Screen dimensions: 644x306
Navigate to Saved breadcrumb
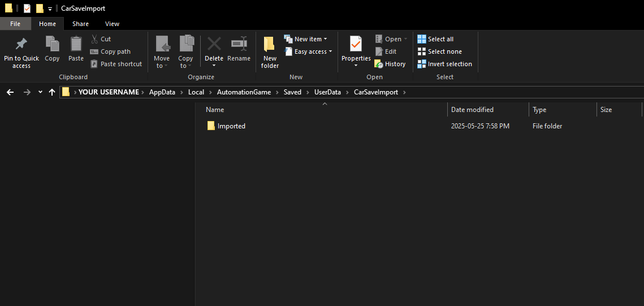pos(292,92)
